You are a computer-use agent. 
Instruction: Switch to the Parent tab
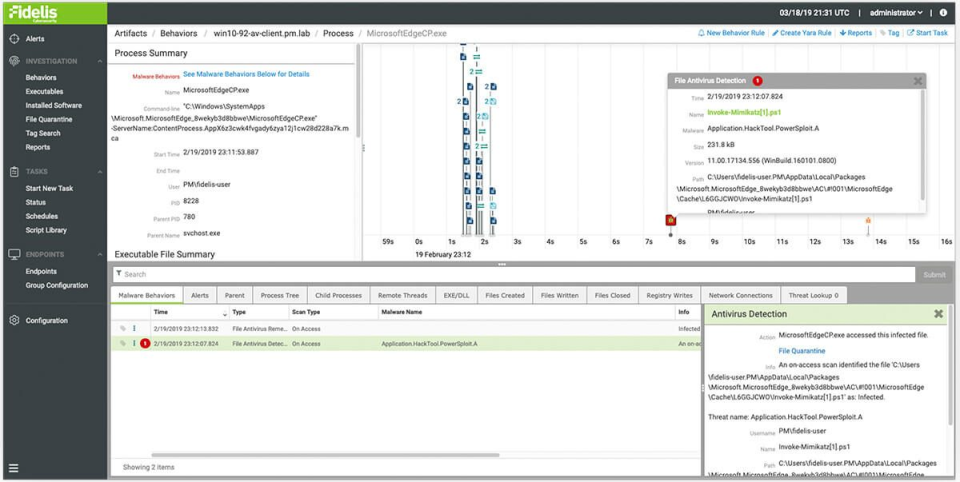234,295
